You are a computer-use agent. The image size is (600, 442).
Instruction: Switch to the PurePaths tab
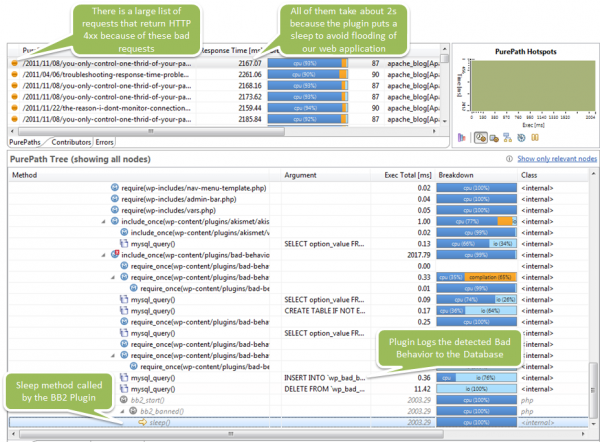(x=24, y=142)
